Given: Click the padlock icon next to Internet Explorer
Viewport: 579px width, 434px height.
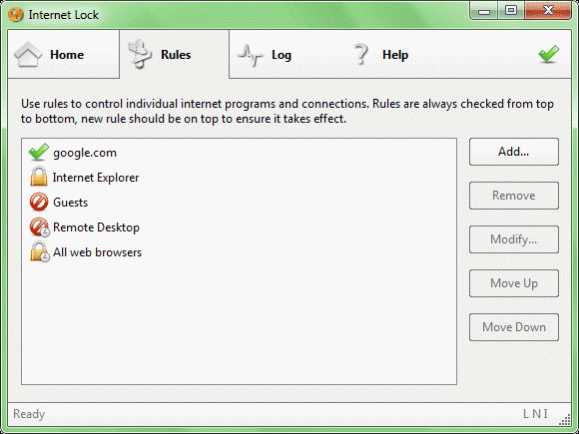Looking at the screenshot, I should [39, 177].
